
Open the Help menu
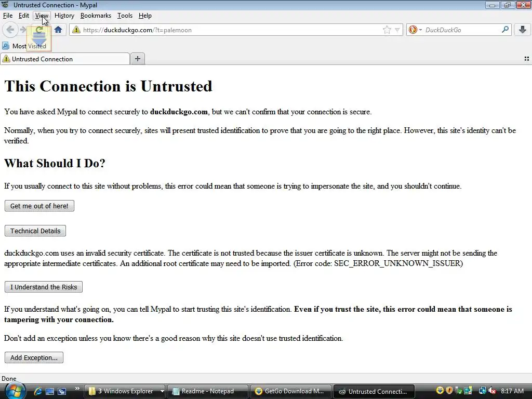[x=145, y=16]
